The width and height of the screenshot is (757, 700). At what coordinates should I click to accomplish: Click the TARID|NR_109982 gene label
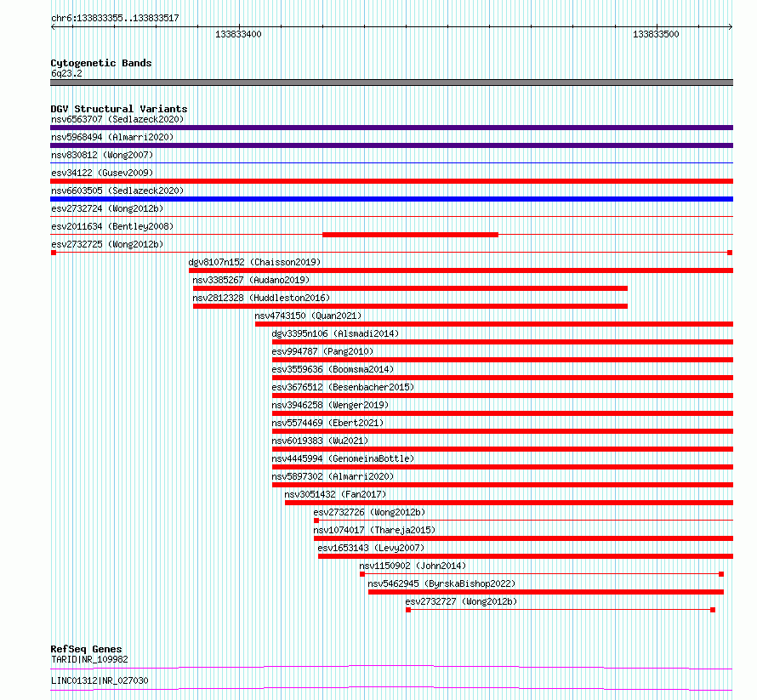89,658
